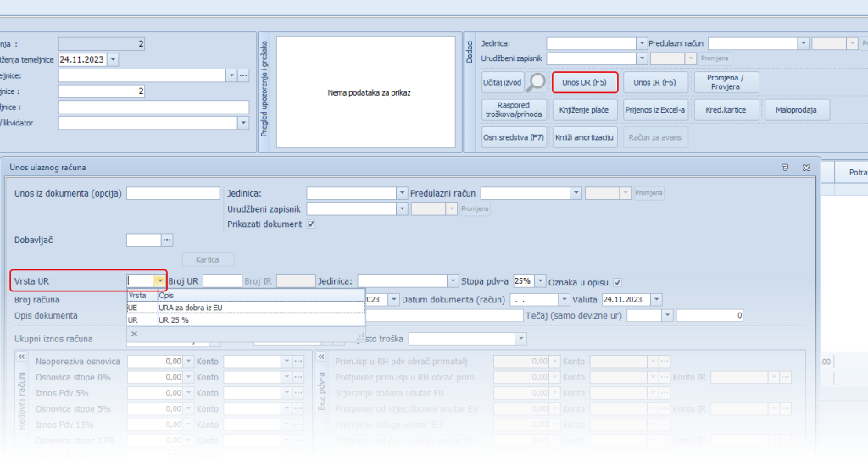Uncheck the Prikazati dokument checkbox
This screenshot has width=868, height=460.
pos(312,224)
